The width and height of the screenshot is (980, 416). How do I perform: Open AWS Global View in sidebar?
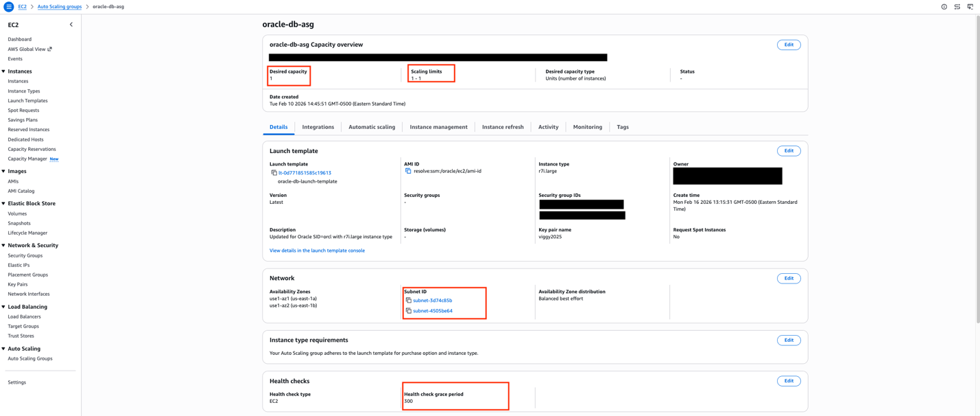click(x=29, y=49)
